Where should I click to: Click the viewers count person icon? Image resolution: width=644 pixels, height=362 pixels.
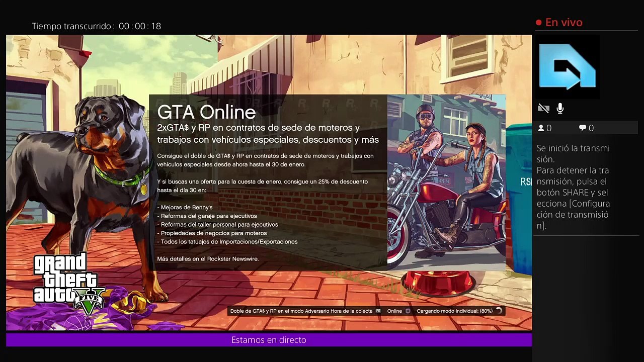[541, 128]
